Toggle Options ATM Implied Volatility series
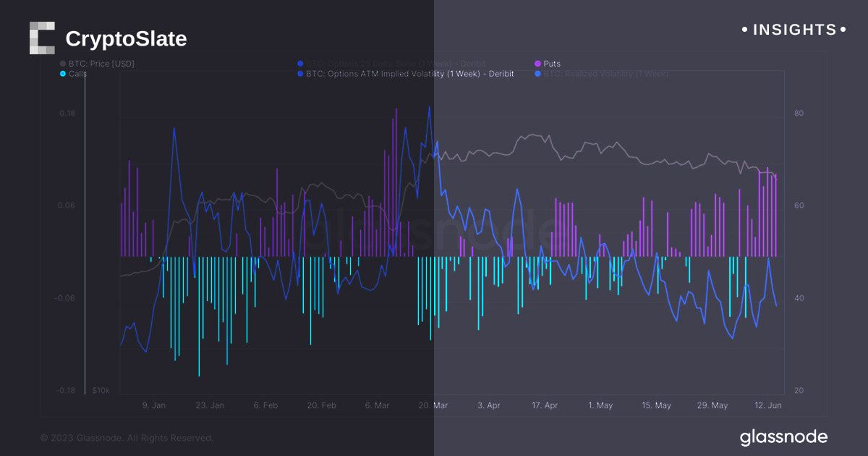Viewport: 868px width, 456px height. tap(409, 74)
